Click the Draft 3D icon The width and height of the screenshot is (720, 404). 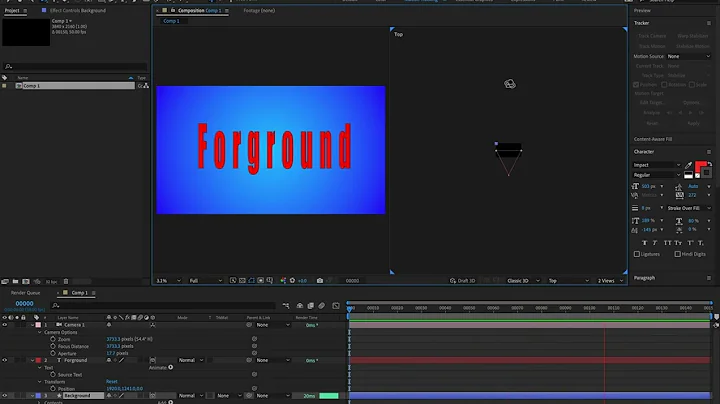pyautogui.click(x=453, y=281)
